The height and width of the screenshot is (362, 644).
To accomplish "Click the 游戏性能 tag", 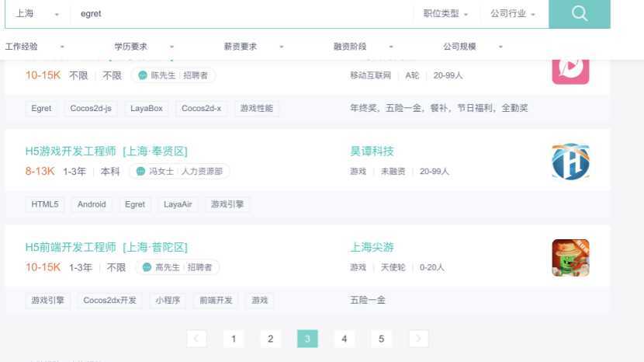I will 257,108.
